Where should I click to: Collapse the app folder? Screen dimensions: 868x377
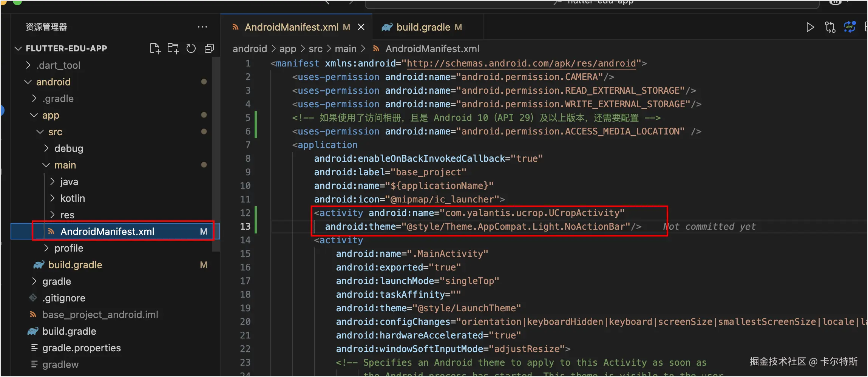coord(34,115)
